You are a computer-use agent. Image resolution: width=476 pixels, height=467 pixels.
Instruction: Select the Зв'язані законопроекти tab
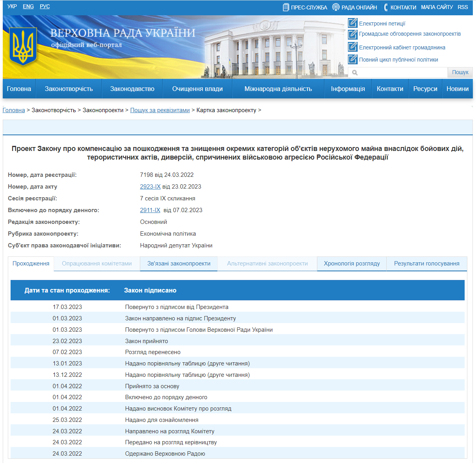(x=179, y=263)
